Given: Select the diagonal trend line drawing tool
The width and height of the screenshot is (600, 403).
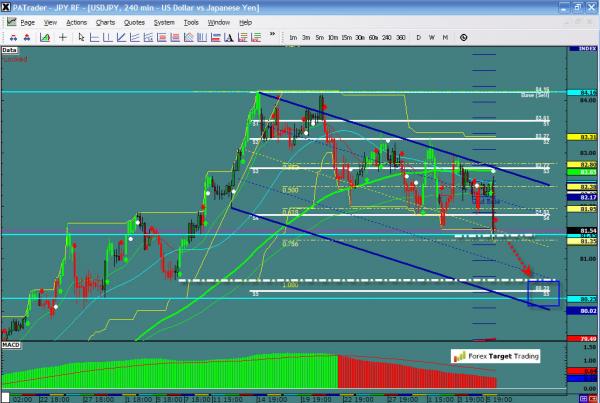Looking at the screenshot, I should [x=122, y=37].
